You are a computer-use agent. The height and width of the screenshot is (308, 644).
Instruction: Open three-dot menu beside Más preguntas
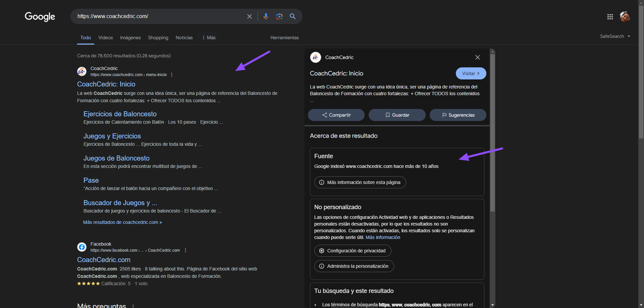pos(133,306)
